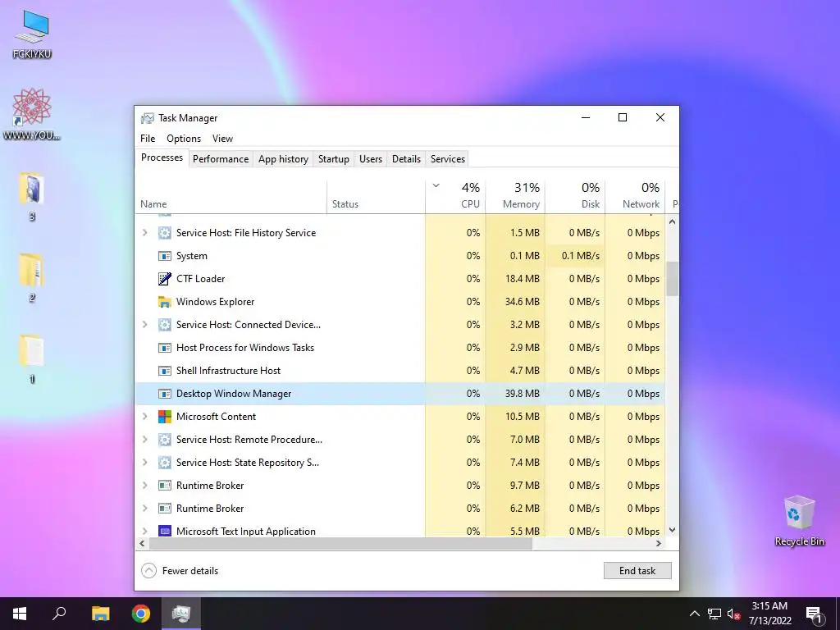Click the Microsoft Text Input Application icon
Image resolution: width=840 pixels, height=630 pixels.
164,531
